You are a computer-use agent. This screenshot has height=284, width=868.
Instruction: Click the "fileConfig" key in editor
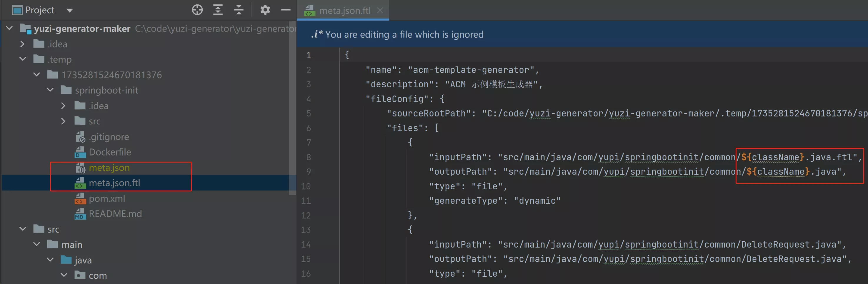pyautogui.click(x=397, y=99)
